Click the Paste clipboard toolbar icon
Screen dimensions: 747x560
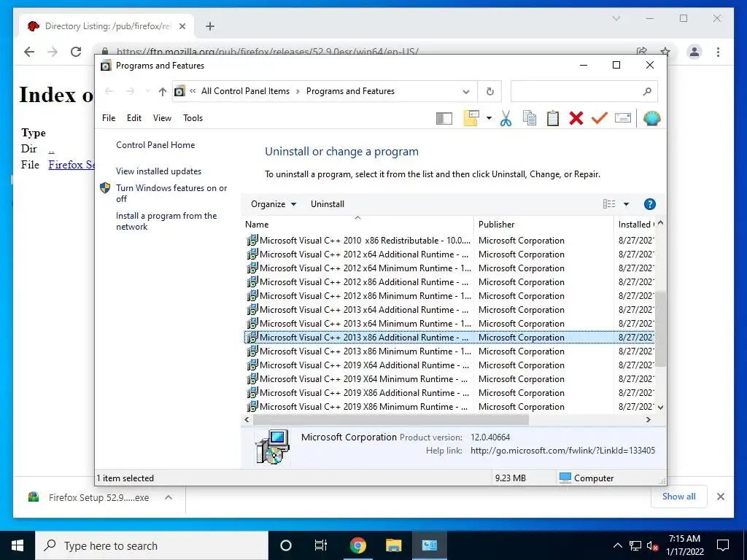pos(553,118)
